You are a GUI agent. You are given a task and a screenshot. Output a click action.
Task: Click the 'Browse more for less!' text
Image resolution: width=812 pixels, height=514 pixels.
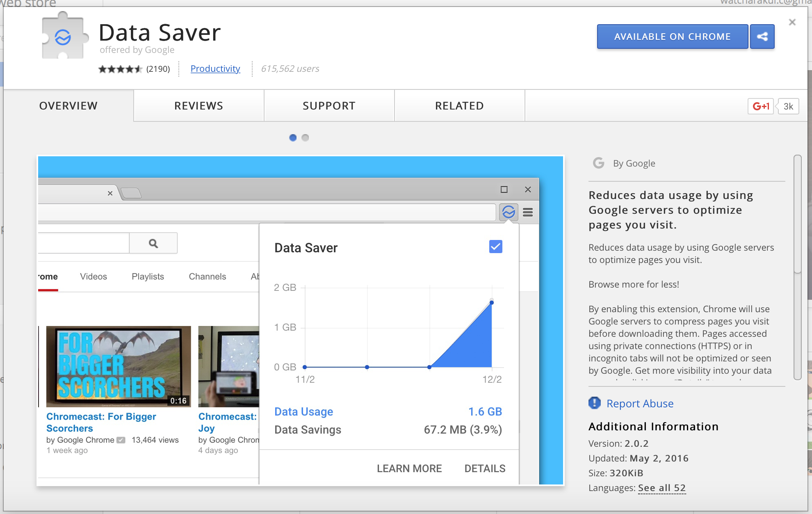tap(634, 284)
